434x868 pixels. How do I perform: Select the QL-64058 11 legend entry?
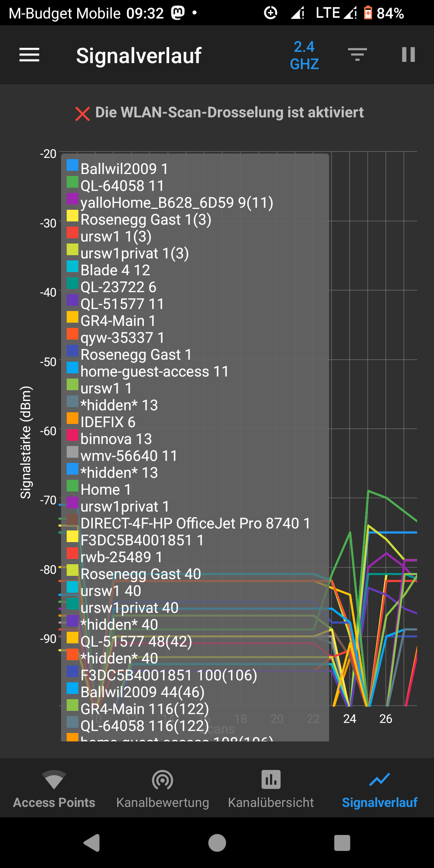[x=122, y=186]
